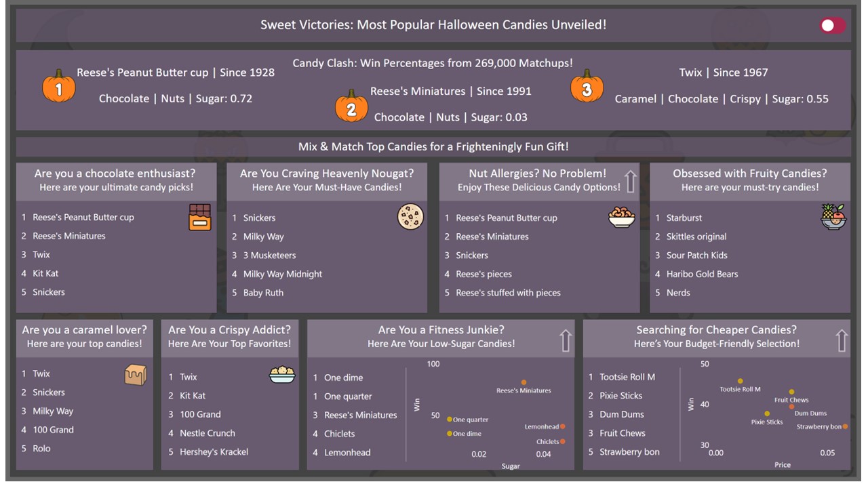
Task: Select the Fruit Chews scatter point
Action: pyautogui.click(x=792, y=391)
